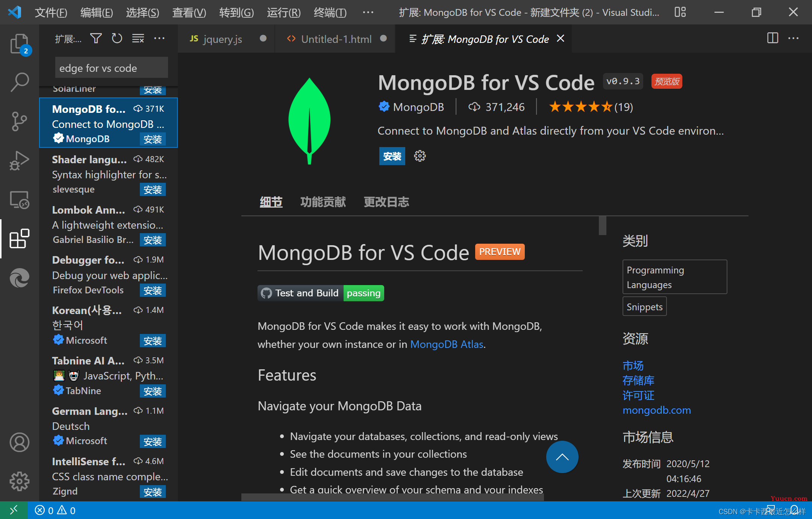Image resolution: width=812 pixels, height=519 pixels.
Task: Open the 查看(V) menu
Action: click(189, 13)
